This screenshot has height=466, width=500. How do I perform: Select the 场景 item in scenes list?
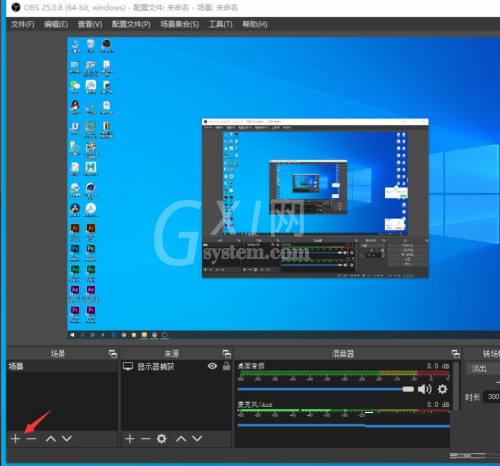(x=62, y=366)
